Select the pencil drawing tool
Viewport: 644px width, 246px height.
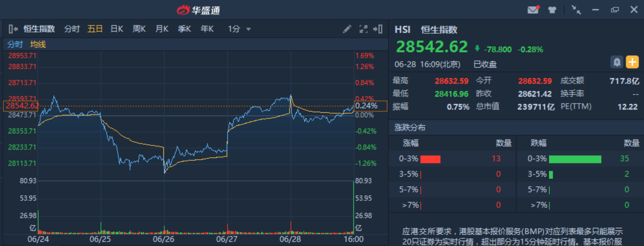(x=347, y=29)
